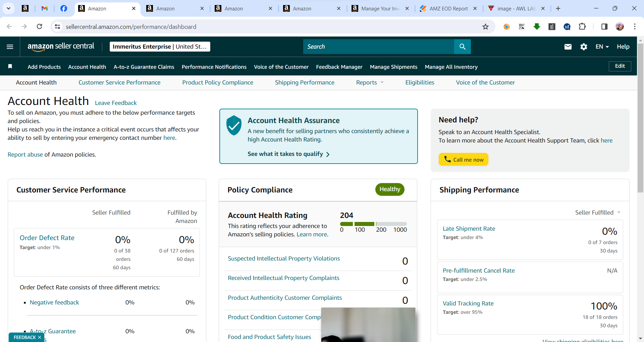Open a new browser tab
The height and width of the screenshot is (342, 644).
558,8
